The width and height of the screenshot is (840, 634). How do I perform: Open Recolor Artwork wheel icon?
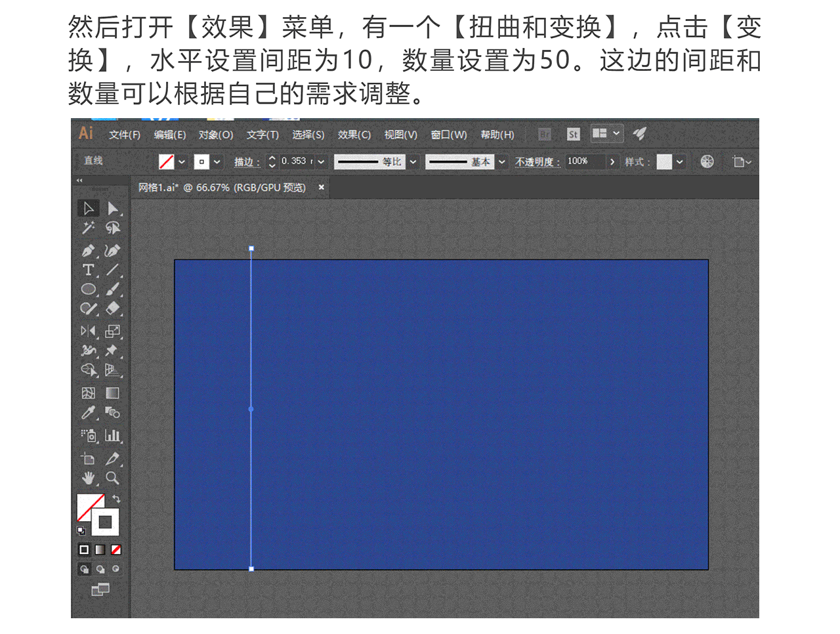[707, 161]
